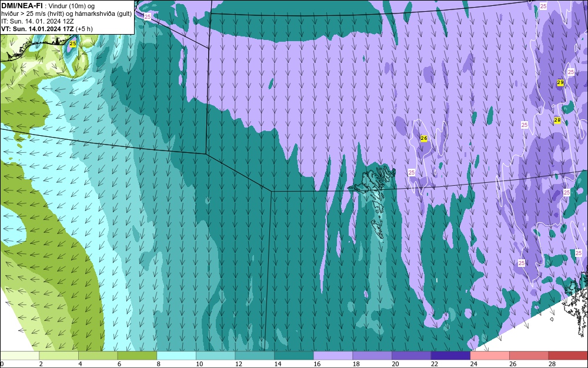Click legend scale number '20'
588x368 pixels.
click(395, 364)
